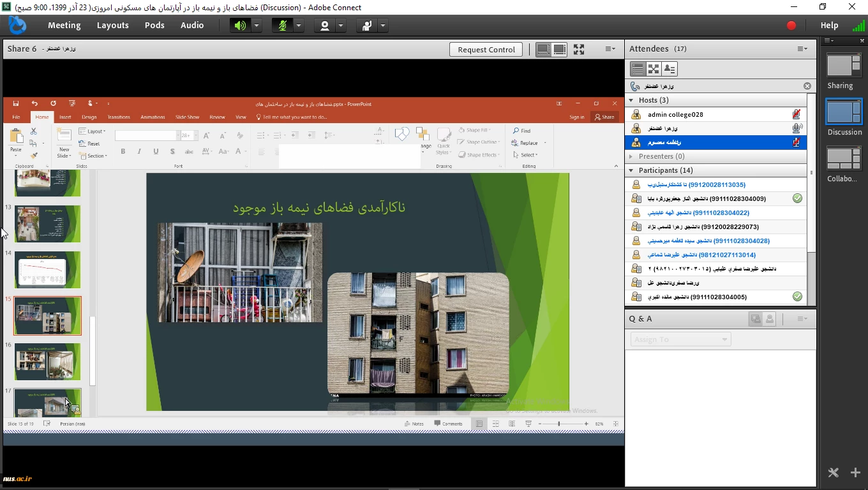The image size is (868, 490).
Task: Open the Pods menu
Action: click(x=154, y=26)
